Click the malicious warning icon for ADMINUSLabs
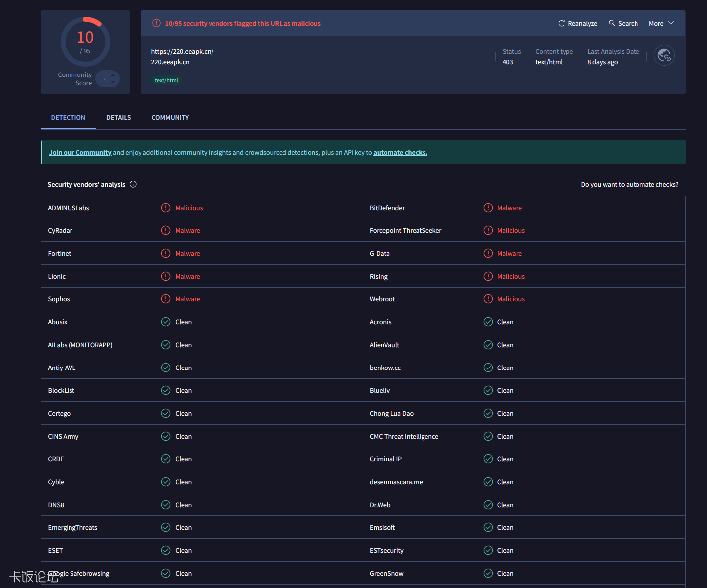 (166, 208)
